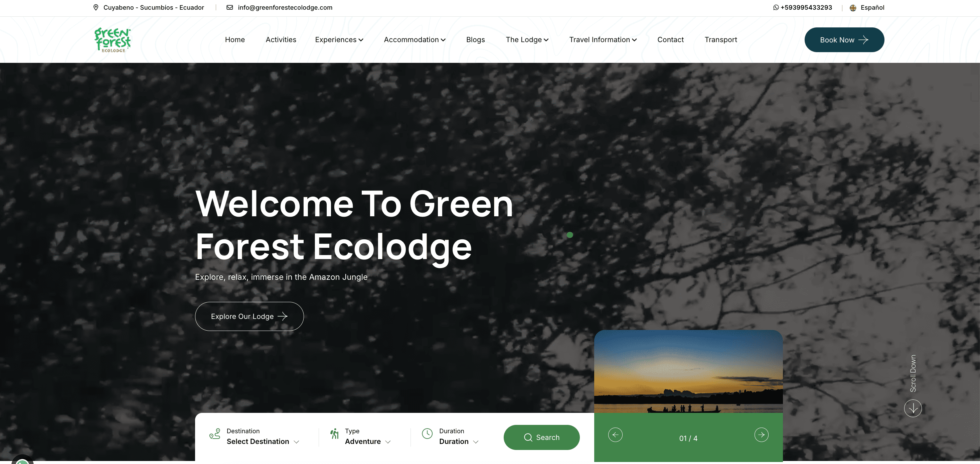Advance to next slide with right arrow
The image size is (980, 464).
click(x=761, y=435)
